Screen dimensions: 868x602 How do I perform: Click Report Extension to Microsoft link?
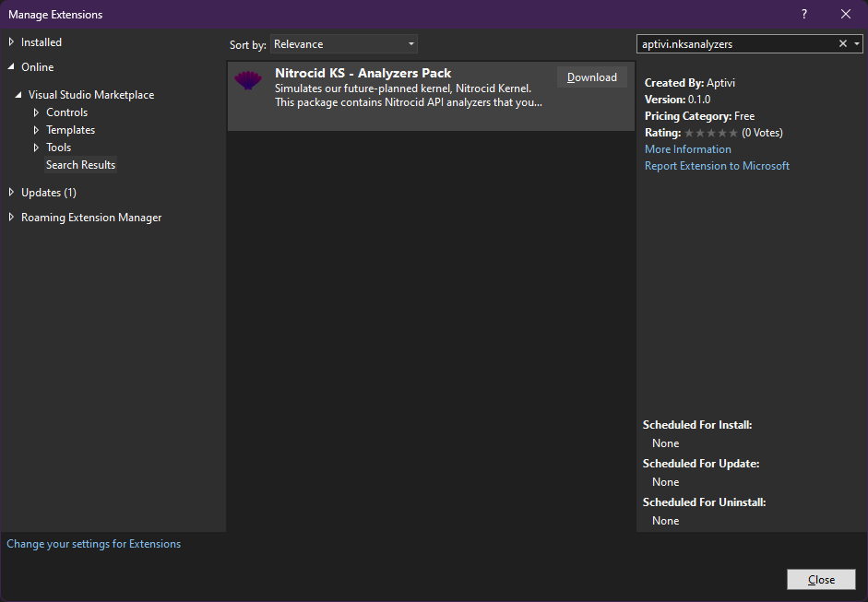(x=717, y=166)
